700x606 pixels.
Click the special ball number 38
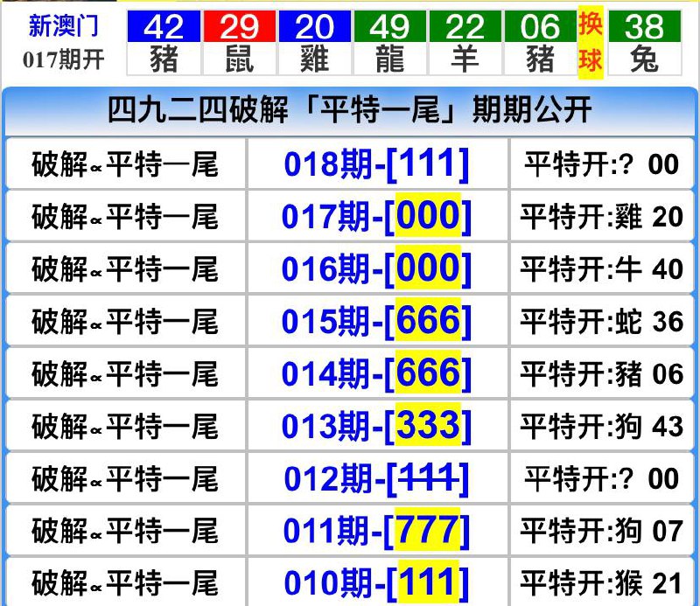pos(645,26)
